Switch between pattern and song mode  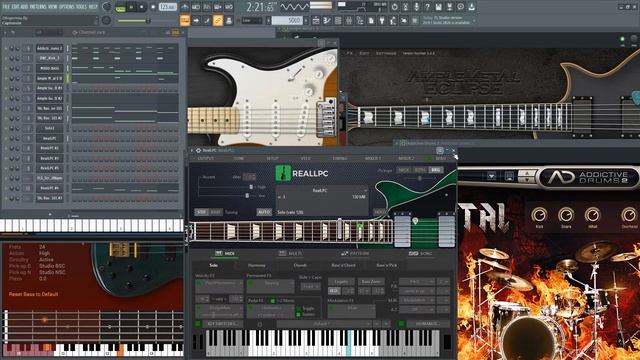click(x=120, y=7)
